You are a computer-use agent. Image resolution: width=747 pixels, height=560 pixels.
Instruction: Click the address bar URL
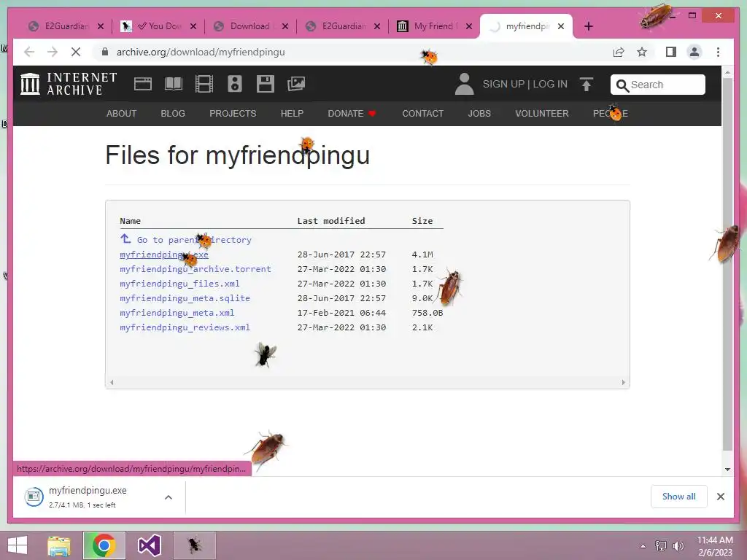201,52
